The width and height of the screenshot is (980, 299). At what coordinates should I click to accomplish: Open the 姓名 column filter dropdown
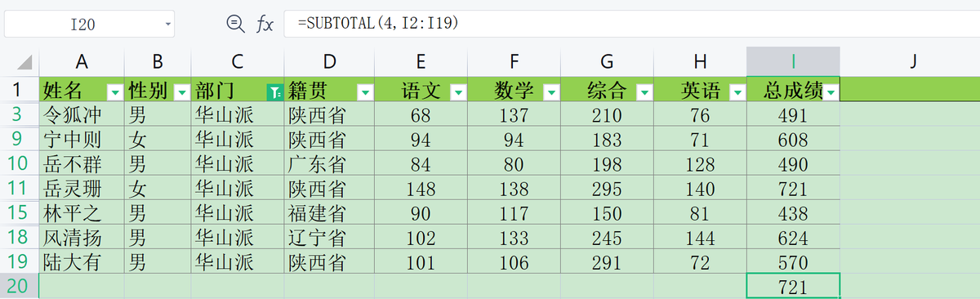pyautogui.click(x=114, y=92)
